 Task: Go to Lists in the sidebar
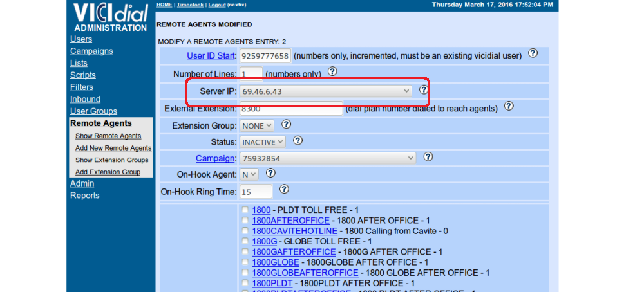(79, 63)
